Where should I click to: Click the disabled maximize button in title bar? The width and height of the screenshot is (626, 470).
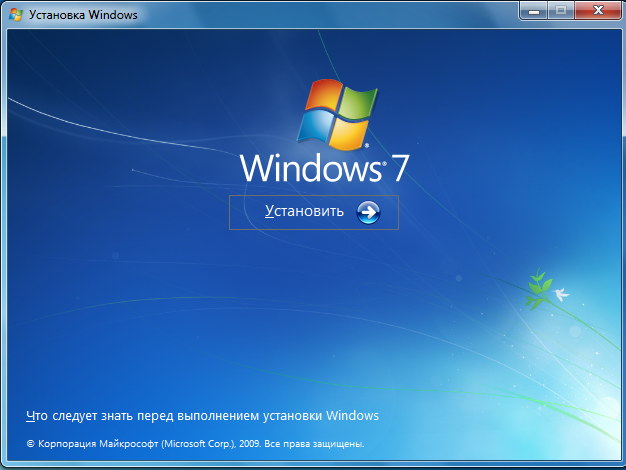tap(561, 10)
